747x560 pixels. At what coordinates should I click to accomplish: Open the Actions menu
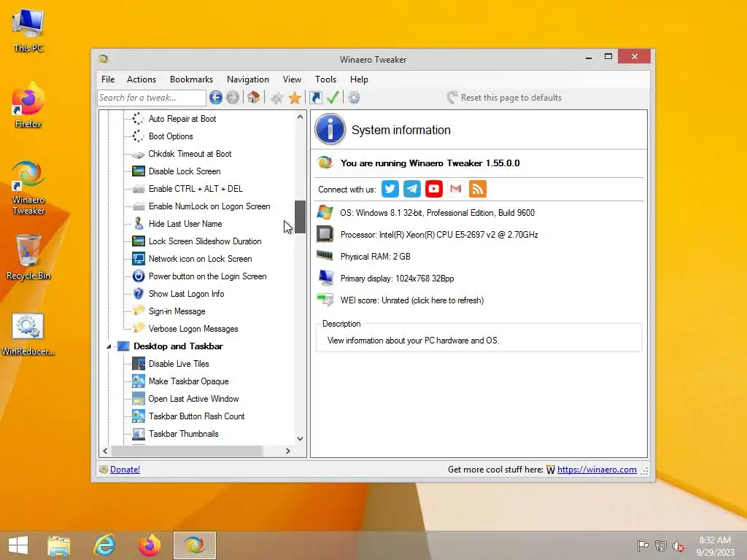141,79
